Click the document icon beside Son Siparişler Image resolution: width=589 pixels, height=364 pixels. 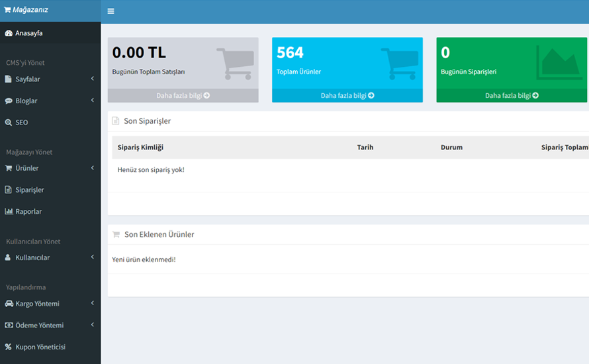(116, 121)
